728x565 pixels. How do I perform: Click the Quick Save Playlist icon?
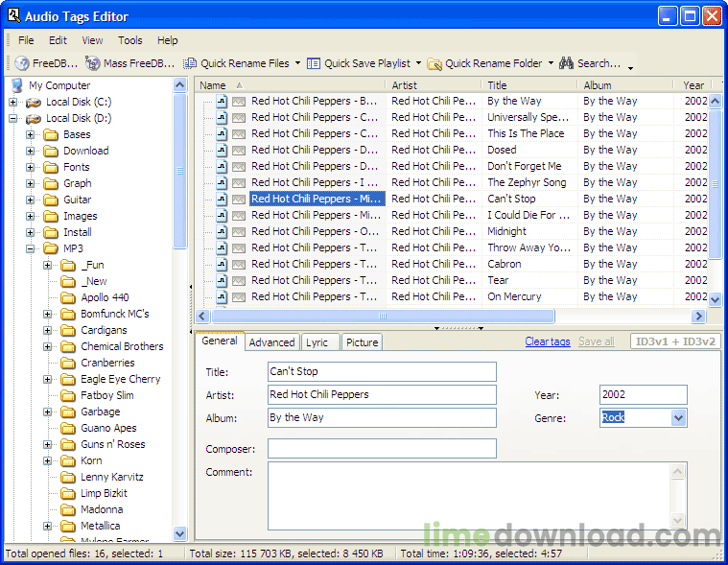(x=314, y=63)
